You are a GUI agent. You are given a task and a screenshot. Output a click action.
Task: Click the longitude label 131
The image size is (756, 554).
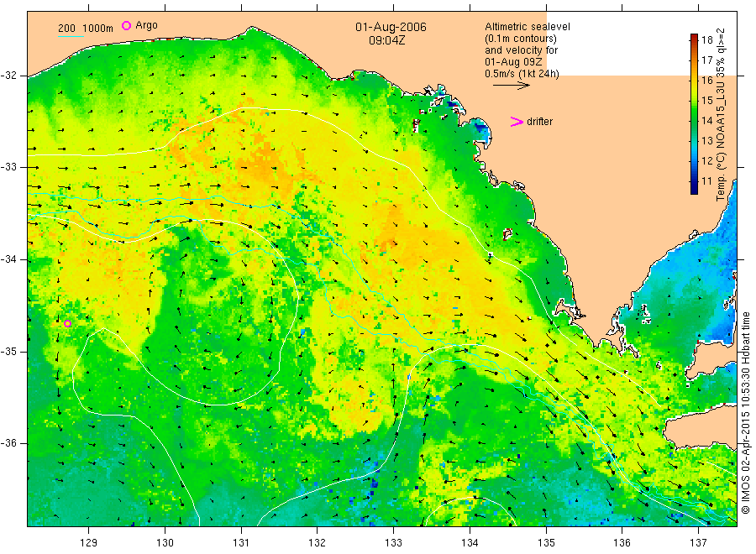(241, 543)
